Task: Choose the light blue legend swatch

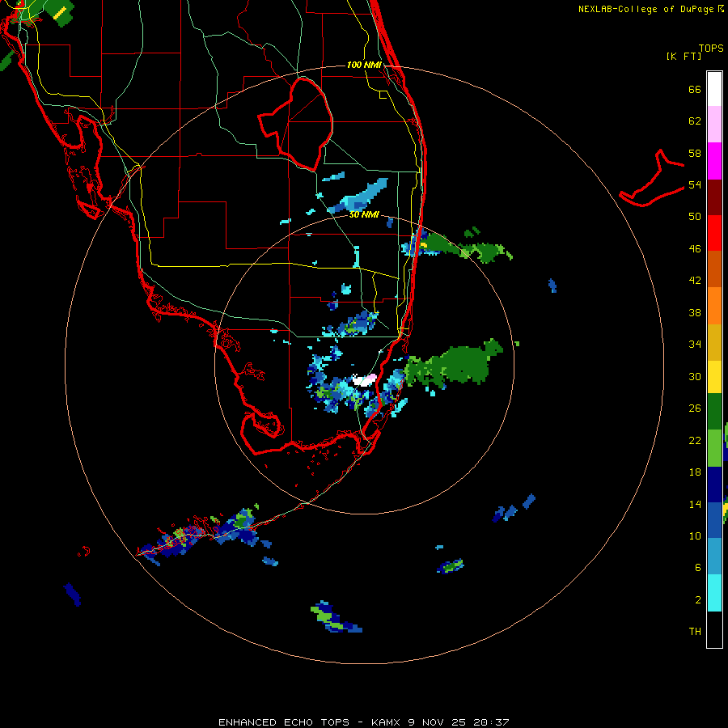Action: click(714, 557)
